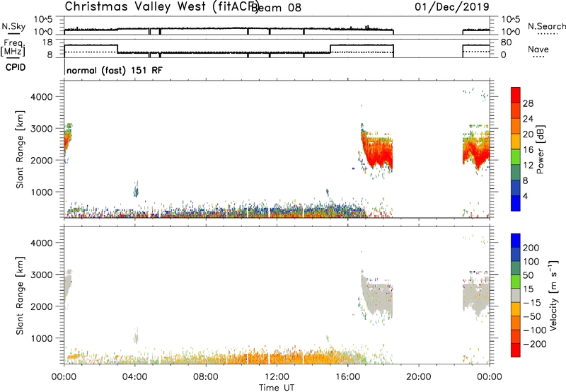Click the dotted line sample under Nave
566x392 pixels.
(538, 57)
